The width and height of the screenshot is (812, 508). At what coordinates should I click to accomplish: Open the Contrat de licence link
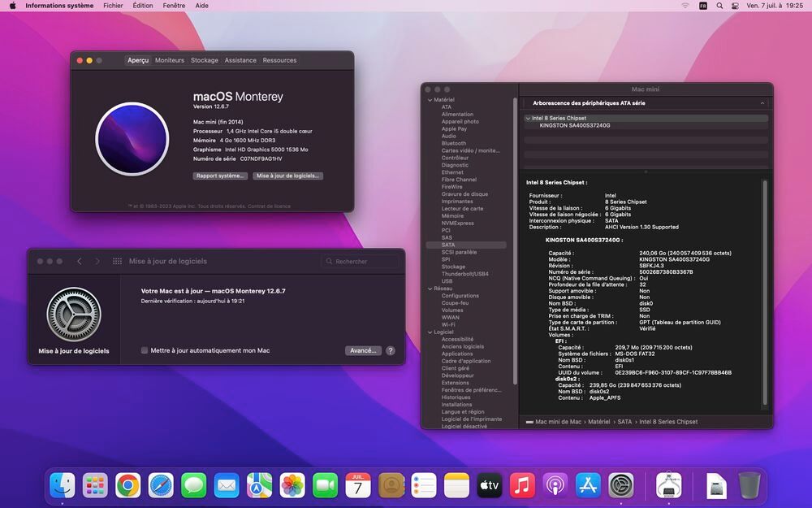(x=268, y=206)
